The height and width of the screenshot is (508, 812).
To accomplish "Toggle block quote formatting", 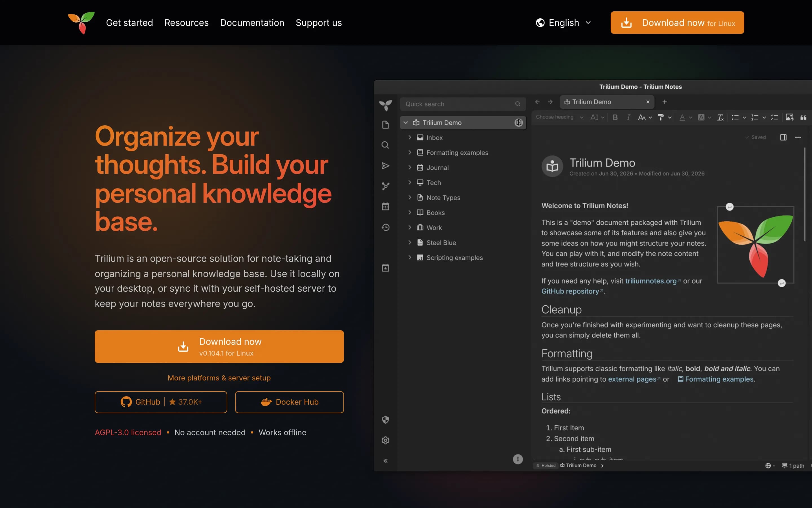I will tap(803, 117).
